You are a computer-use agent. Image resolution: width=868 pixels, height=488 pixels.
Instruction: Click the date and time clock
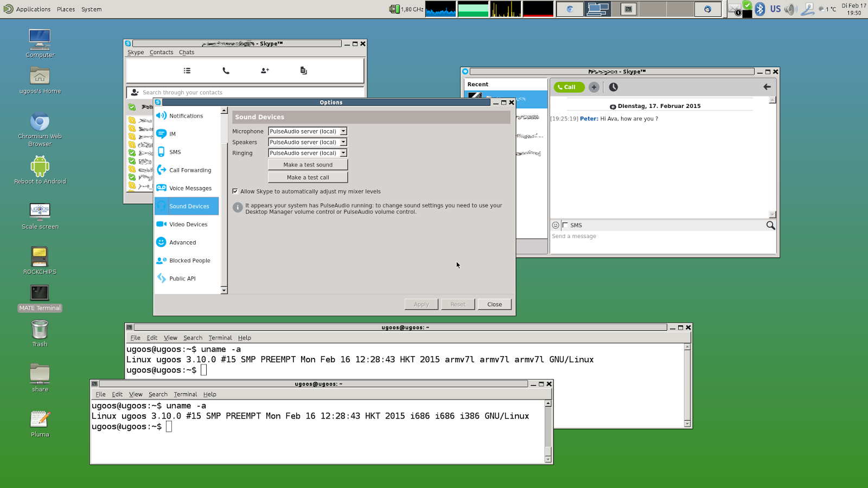click(x=854, y=9)
